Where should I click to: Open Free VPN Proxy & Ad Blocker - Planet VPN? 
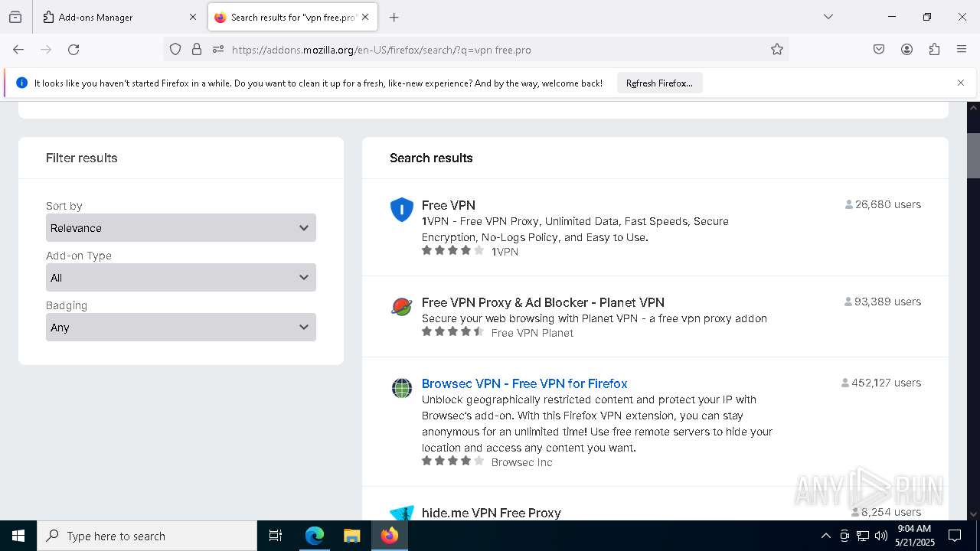pos(543,302)
